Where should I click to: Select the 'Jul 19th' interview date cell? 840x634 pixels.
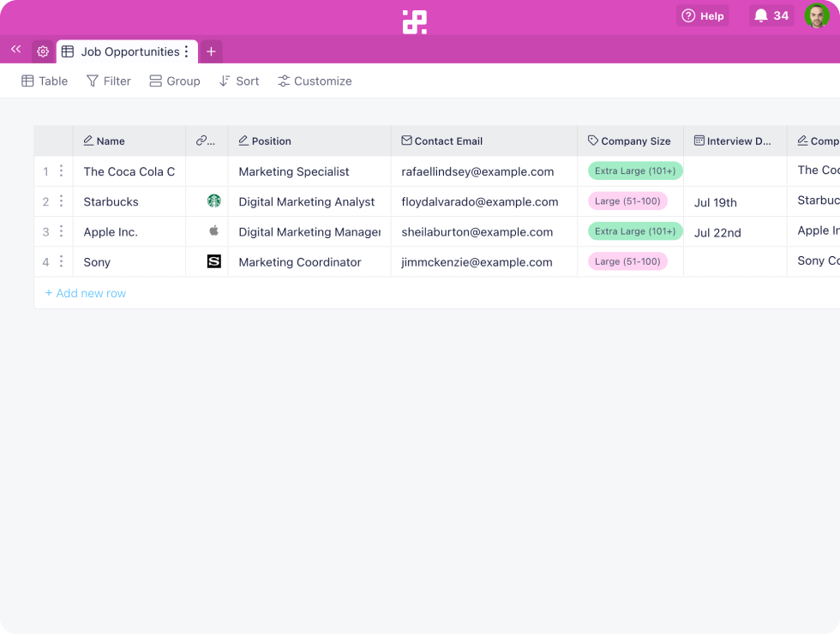[x=735, y=202]
